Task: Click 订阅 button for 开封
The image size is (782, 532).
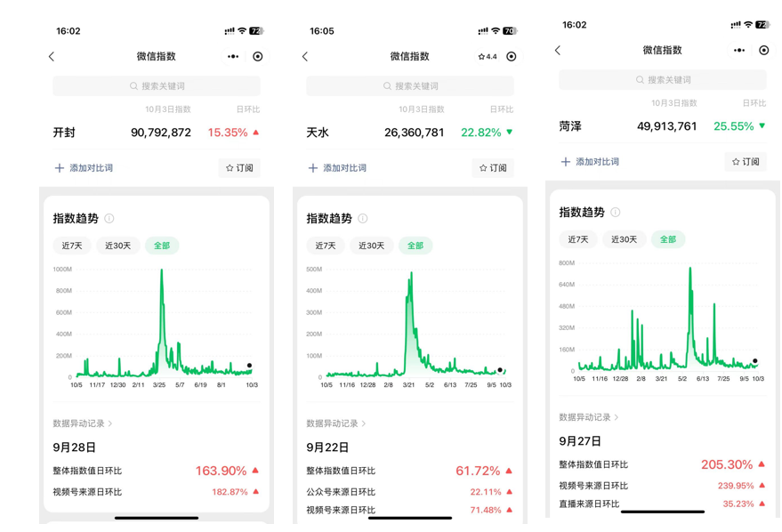Action: 239,168
